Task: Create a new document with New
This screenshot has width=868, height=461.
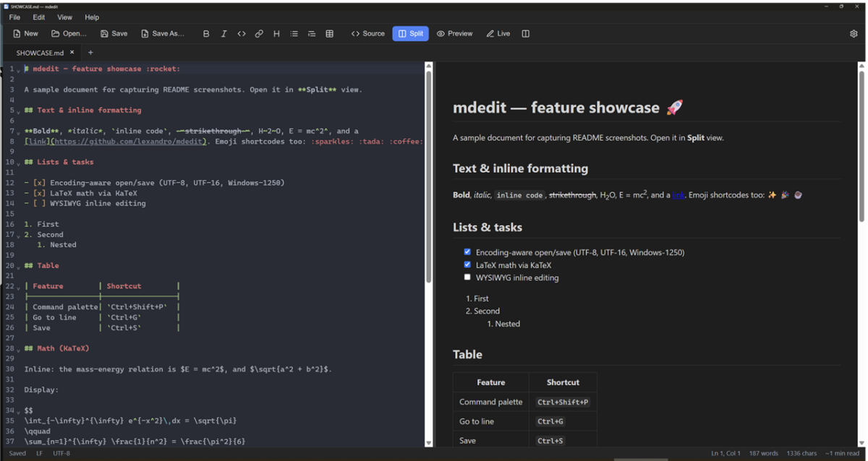Action: [26, 34]
